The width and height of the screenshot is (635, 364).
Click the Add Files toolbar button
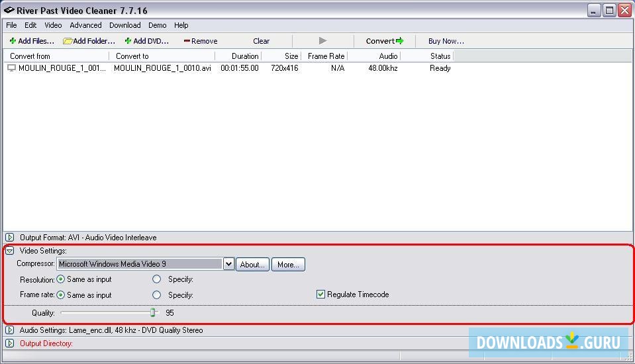[x=32, y=41]
